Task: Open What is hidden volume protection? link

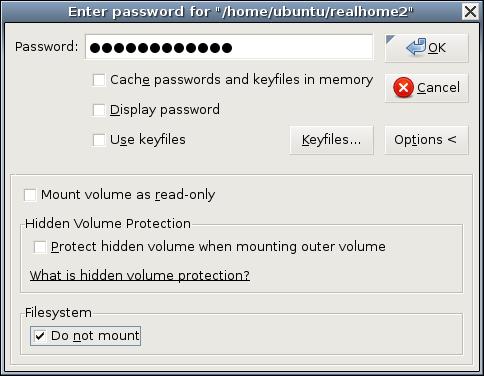Action: [140, 276]
